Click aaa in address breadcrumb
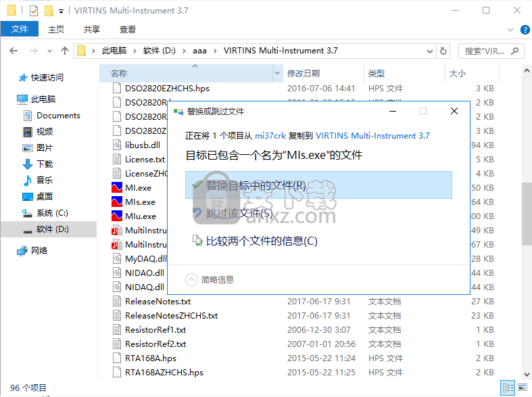Image resolution: width=532 pixels, height=397 pixels. (x=199, y=51)
